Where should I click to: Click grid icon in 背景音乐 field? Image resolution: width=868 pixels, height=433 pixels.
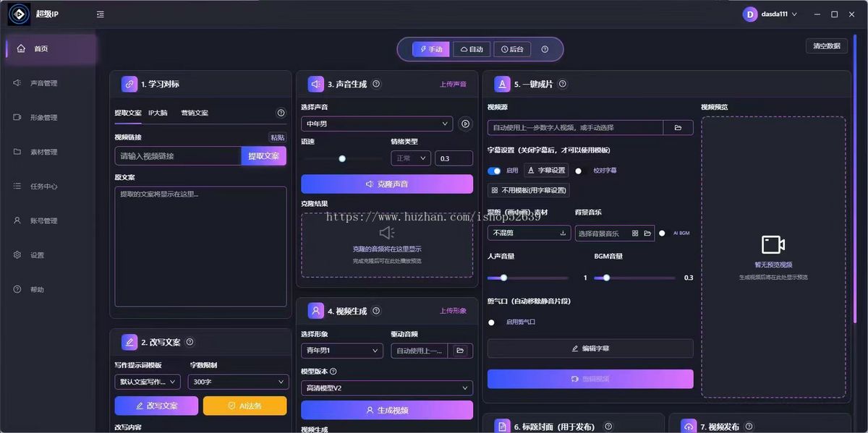coord(635,233)
